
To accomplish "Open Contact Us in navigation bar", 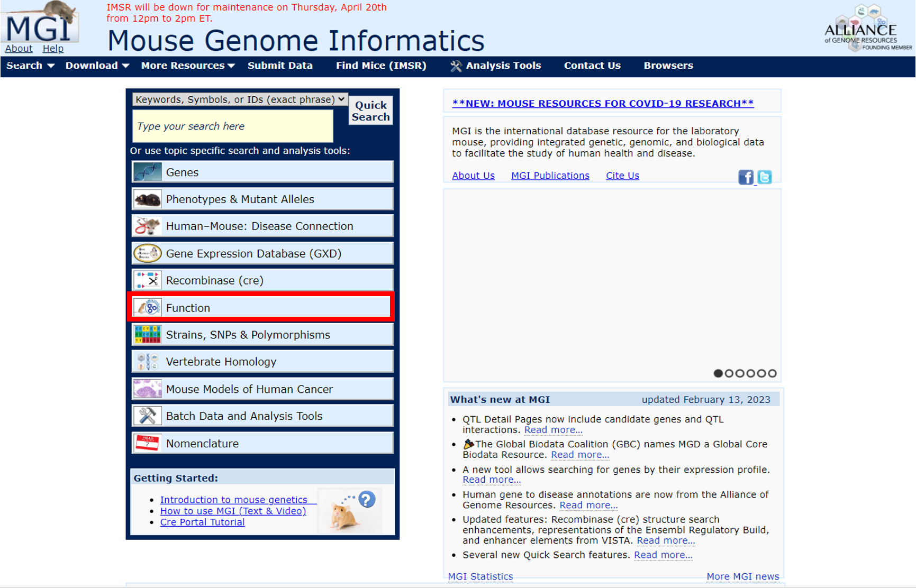I will pos(592,66).
